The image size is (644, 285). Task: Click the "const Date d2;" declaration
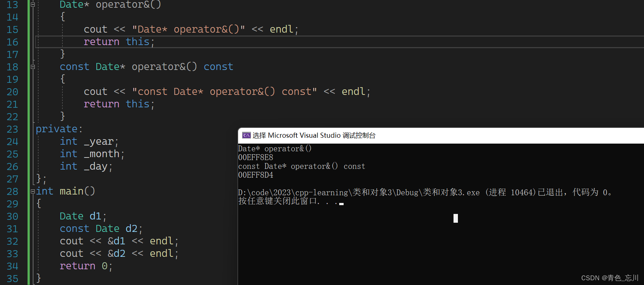tap(101, 229)
